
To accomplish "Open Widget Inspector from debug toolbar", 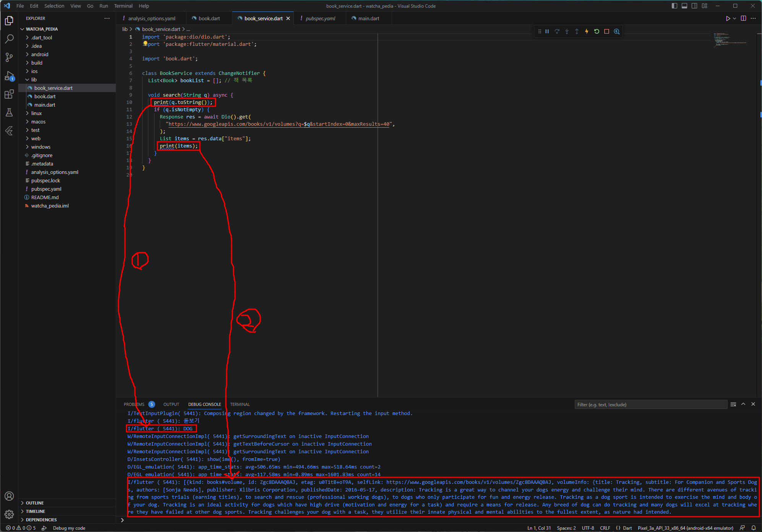I will [617, 31].
